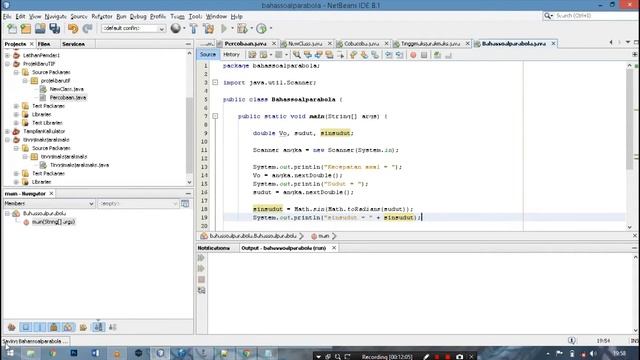Switch to the Files tab

(x=44, y=44)
